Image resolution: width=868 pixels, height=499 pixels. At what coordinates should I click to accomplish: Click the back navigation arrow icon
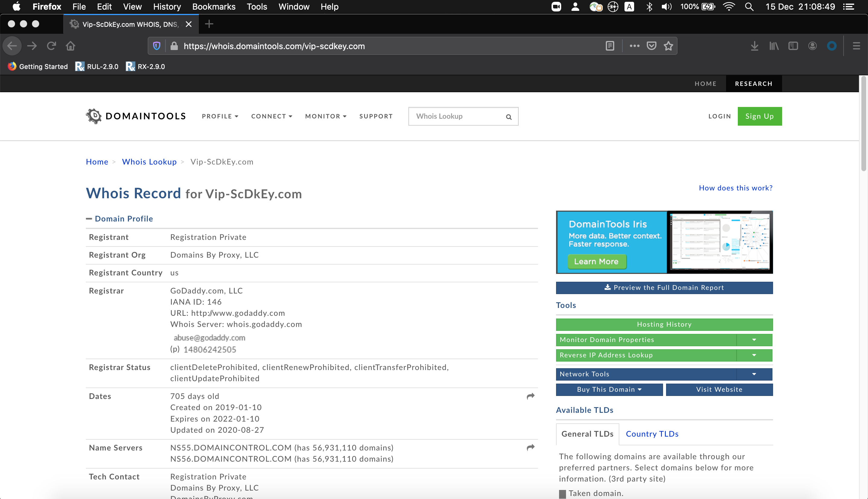(x=12, y=46)
